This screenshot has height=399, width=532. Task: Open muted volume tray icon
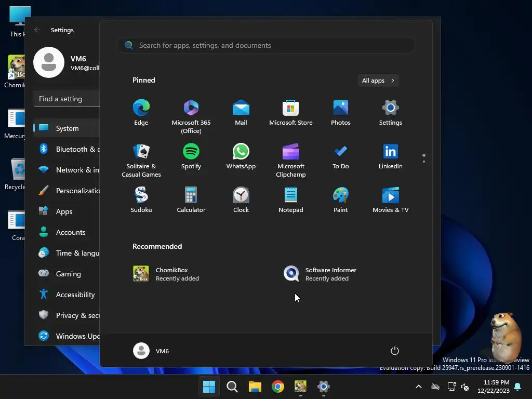[465, 387]
